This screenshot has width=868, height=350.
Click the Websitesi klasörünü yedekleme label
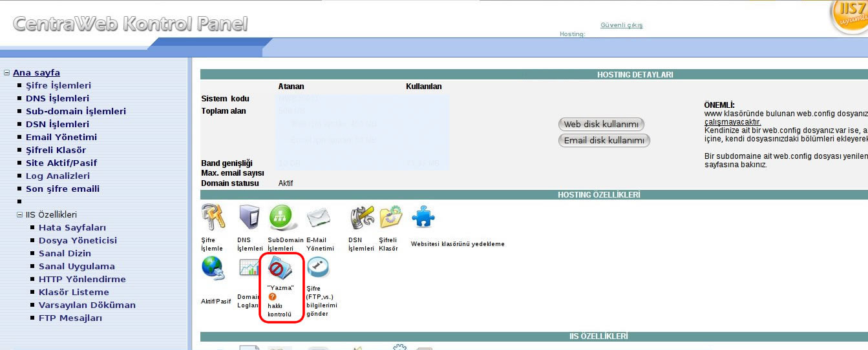458,244
